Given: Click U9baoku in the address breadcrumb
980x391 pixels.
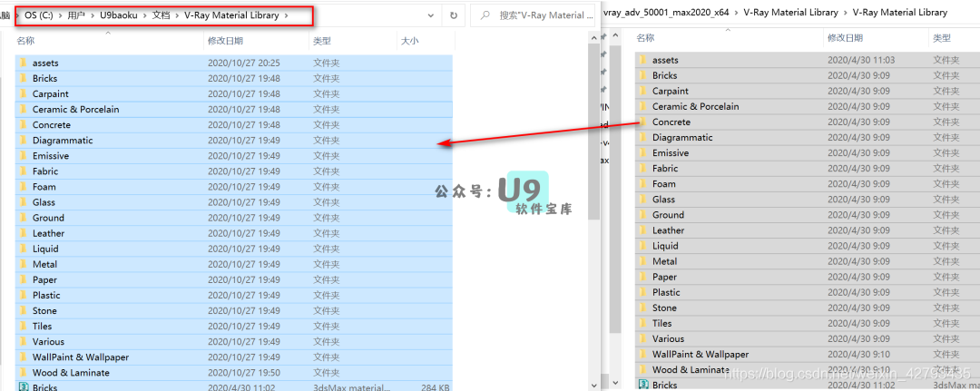Looking at the screenshot, I should click(118, 15).
